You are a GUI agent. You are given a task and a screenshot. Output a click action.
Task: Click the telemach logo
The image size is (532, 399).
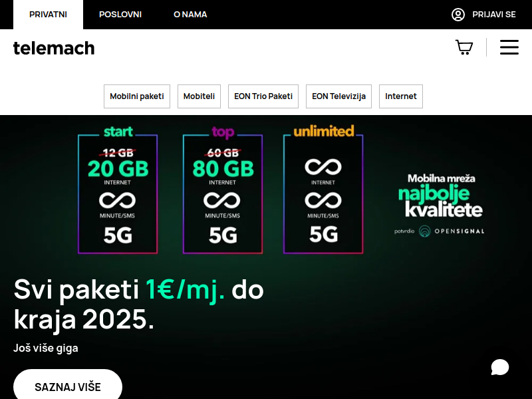point(54,48)
